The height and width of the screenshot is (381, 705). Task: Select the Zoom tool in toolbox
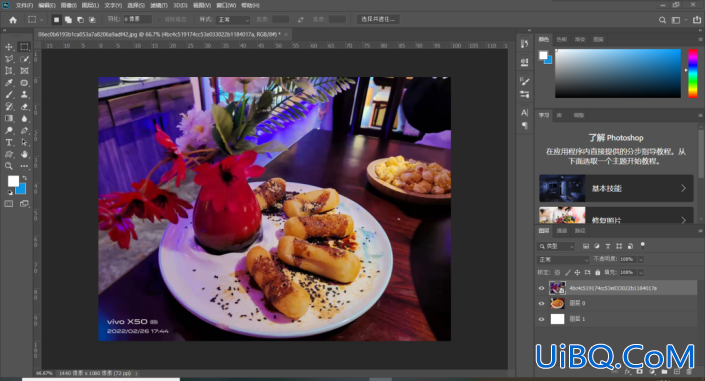9,166
